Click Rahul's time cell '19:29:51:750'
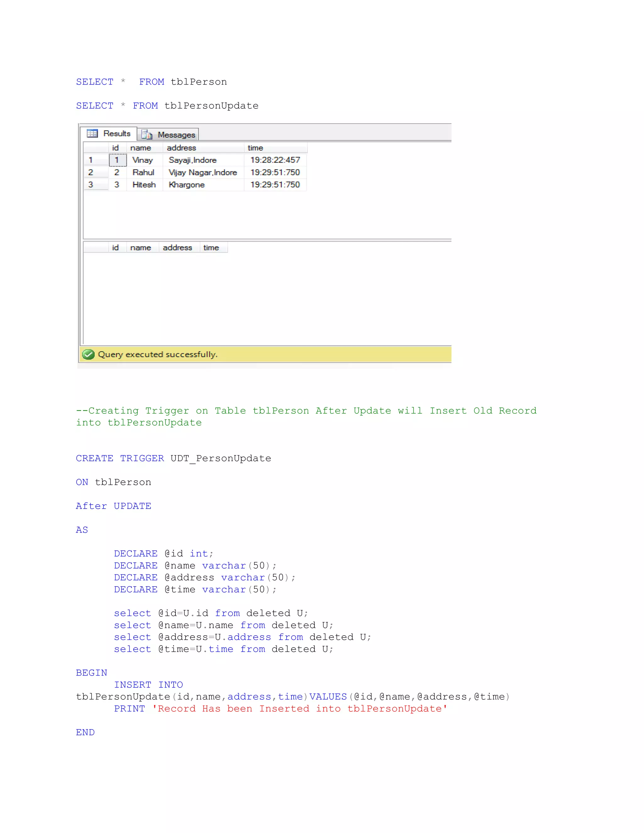The width and height of the screenshot is (644, 833). [275, 172]
